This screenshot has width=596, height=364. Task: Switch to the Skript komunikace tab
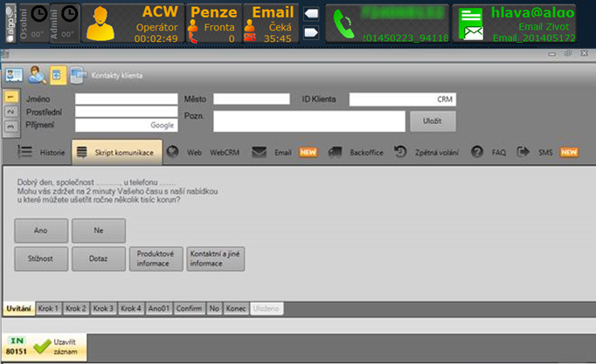tap(116, 152)
